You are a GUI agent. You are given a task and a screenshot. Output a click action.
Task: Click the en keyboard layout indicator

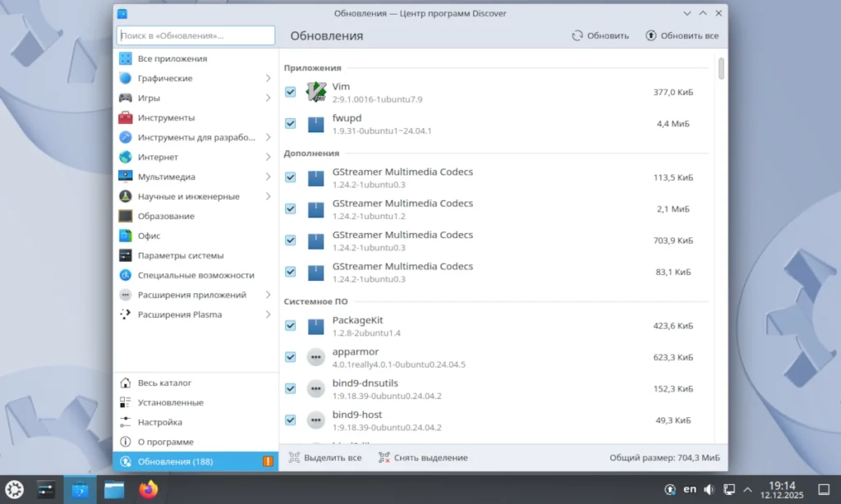pyautogui.click(x=690, y=489)
